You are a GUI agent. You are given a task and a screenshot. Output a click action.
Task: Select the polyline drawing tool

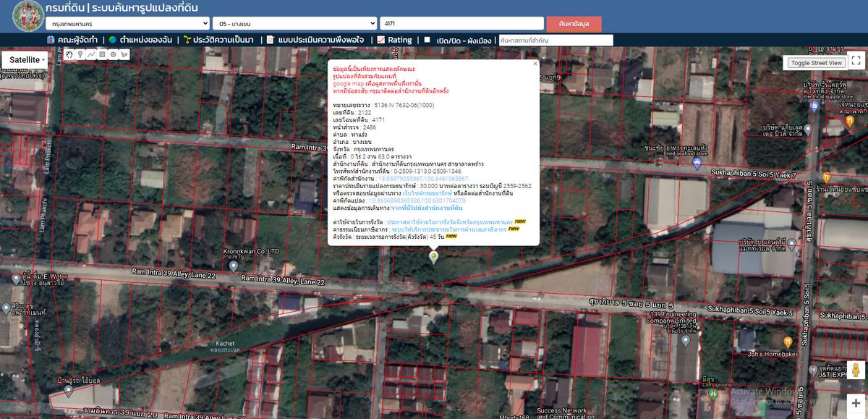[x=91, y=54]
